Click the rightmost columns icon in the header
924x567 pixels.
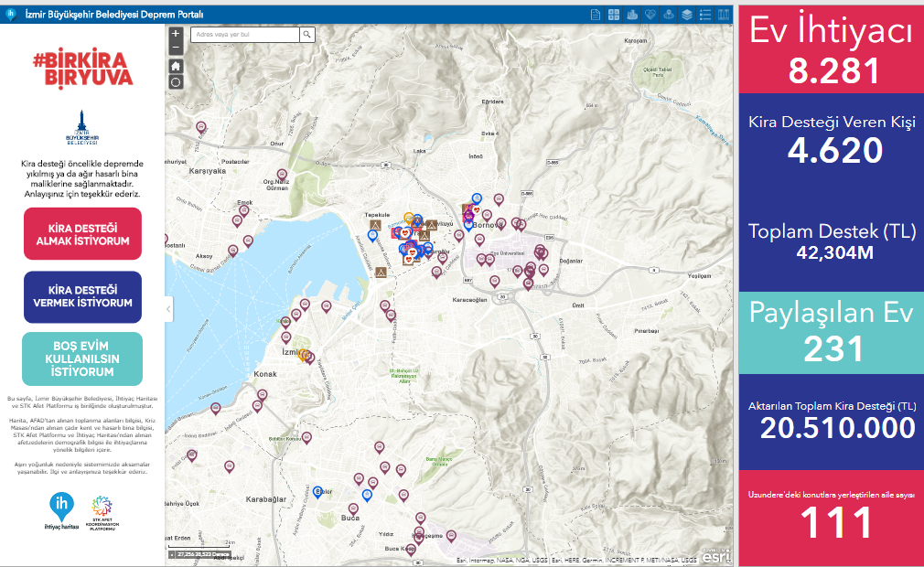coord(725,15)
